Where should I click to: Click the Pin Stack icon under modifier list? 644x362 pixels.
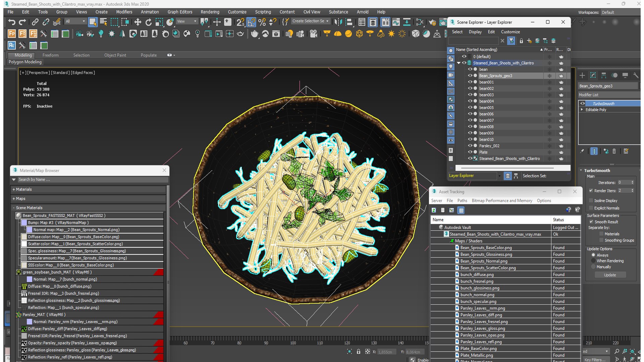(x=582, y=151)
